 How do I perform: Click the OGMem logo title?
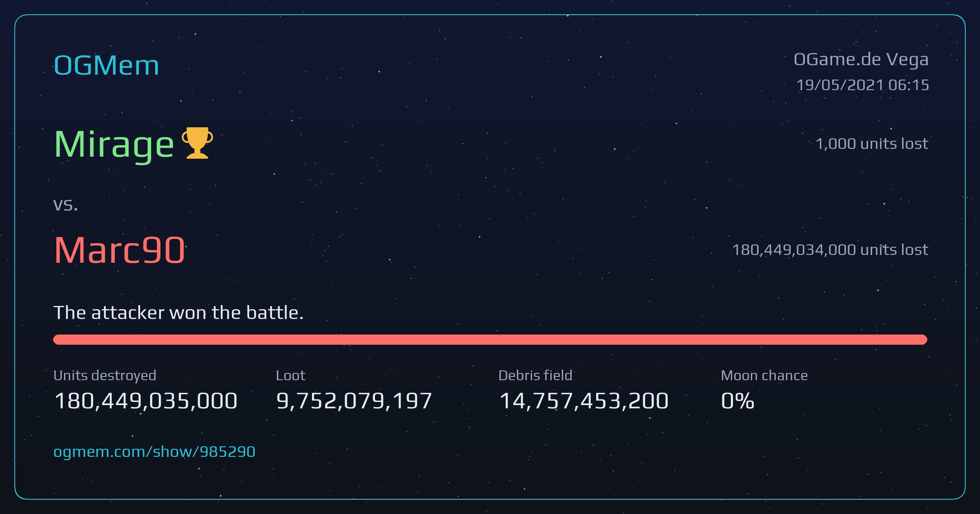pyautogui.click(x=107, y=65)
